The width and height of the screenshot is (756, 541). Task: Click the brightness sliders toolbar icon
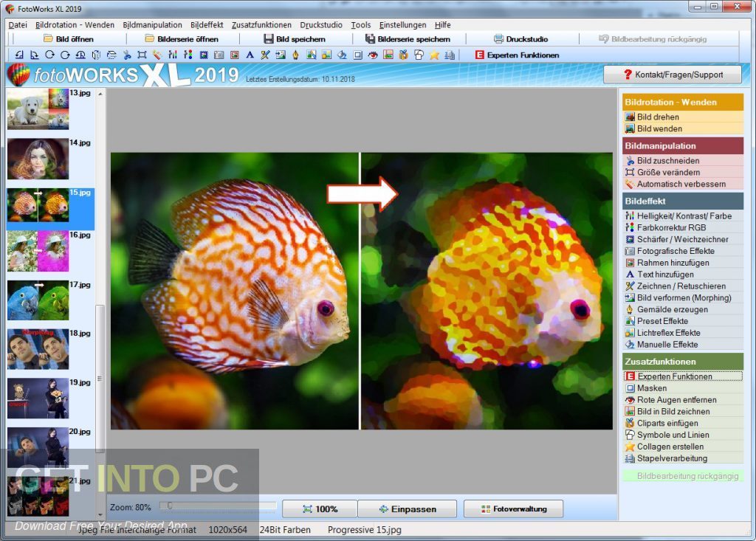tap(173, 55)
